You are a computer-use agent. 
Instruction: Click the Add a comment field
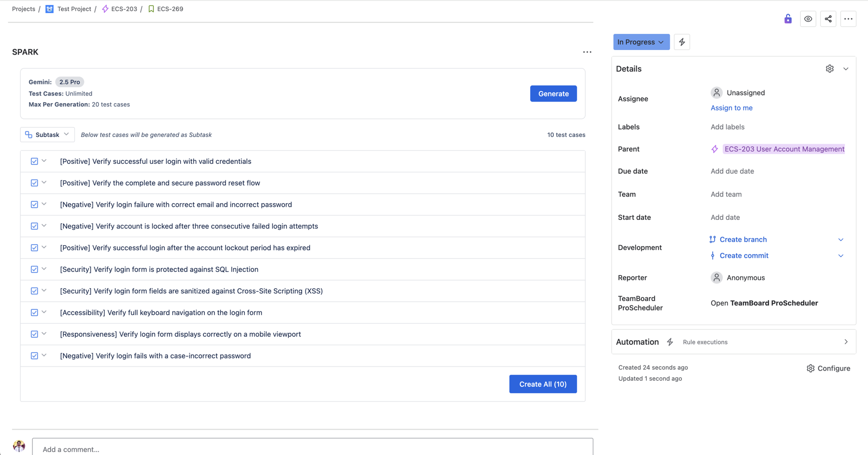click(x=312, y=449)
